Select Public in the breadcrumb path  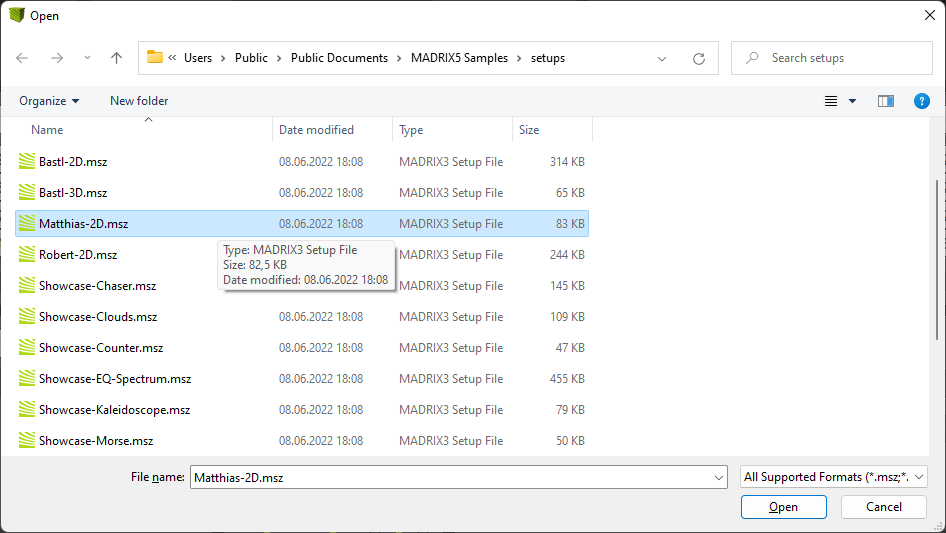coord(251,58)
